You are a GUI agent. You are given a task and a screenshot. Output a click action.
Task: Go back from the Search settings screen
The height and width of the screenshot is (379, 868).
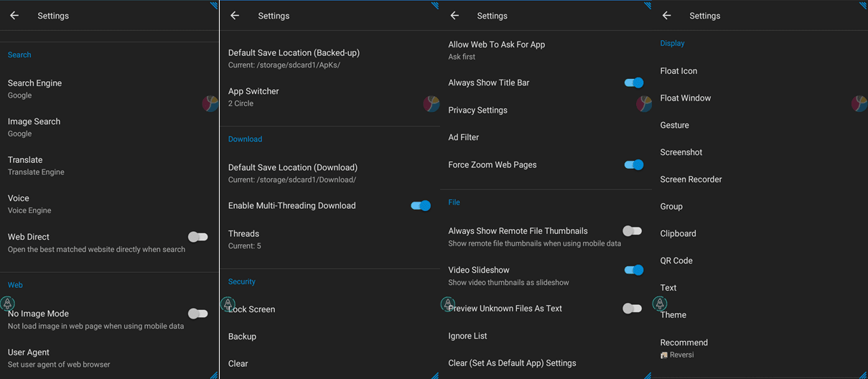click(x=14, y=16)
